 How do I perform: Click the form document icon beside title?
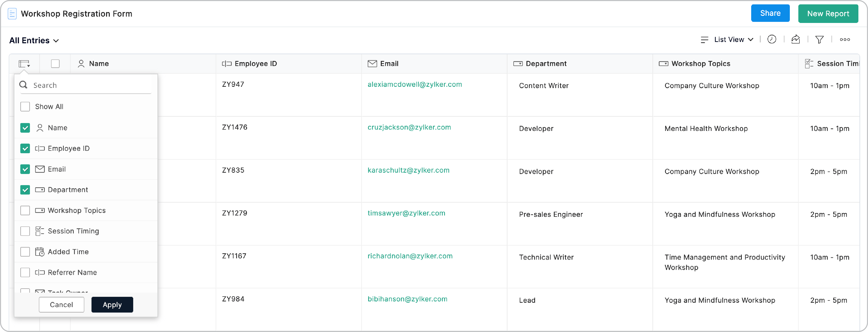(x=12, y=14)
